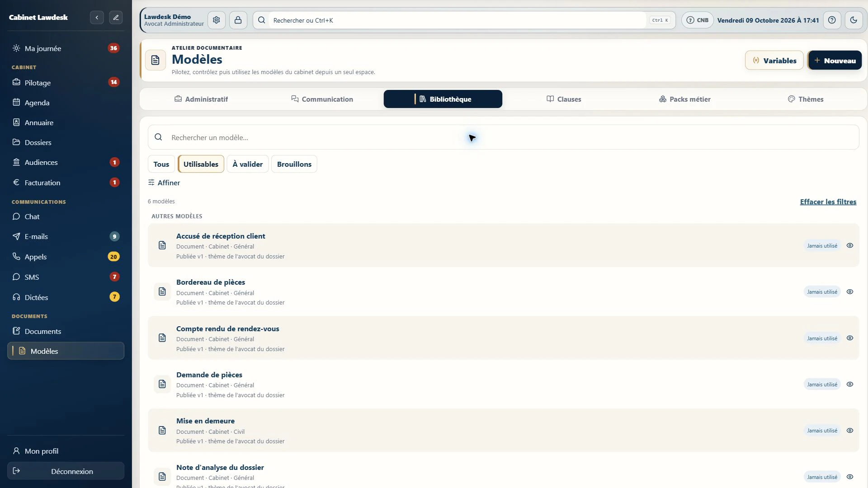Click the pencil edit icon in sidebar header
Screen dimensions: 868x488
click(x=116, y=18)
